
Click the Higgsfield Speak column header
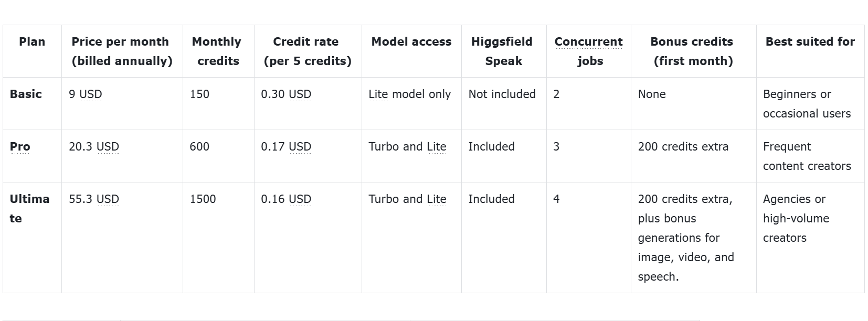point(502,51)
